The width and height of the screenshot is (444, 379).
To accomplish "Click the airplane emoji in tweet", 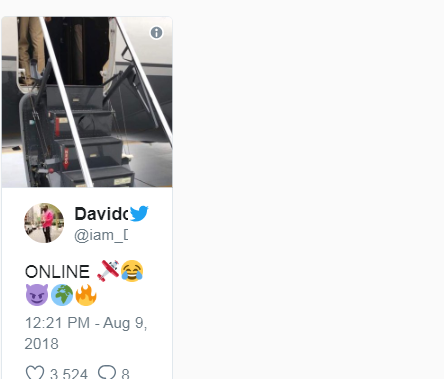I will [x=108, y=271].
